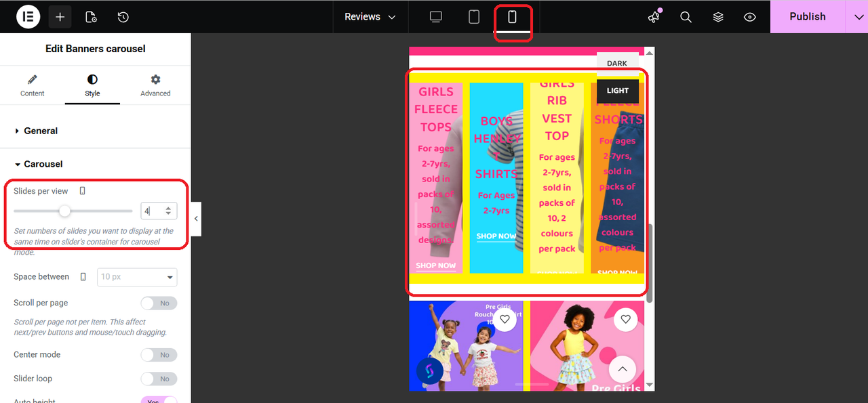
Task: Click the two girls product image
Action: [467, 345]
